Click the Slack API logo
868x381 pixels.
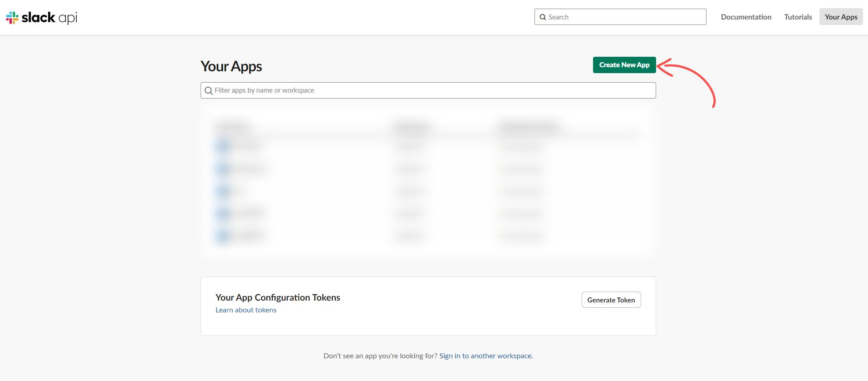[x=42, y=17]
